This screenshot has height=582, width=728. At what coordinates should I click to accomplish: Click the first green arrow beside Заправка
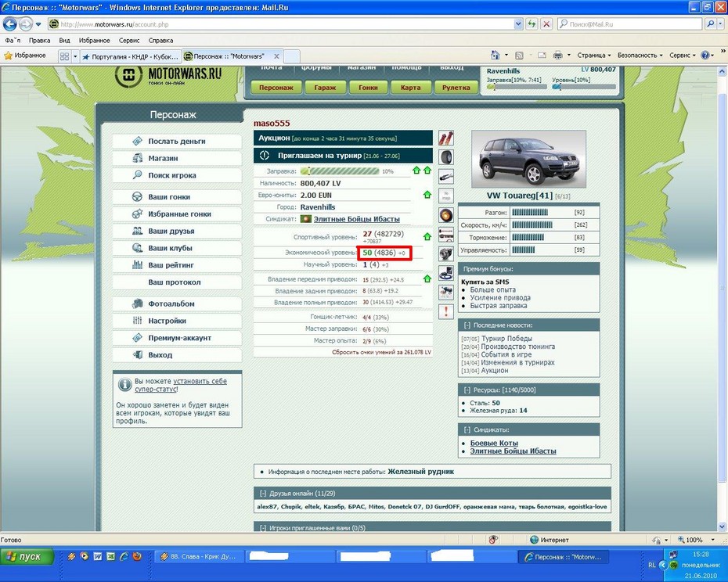(416, 171)
